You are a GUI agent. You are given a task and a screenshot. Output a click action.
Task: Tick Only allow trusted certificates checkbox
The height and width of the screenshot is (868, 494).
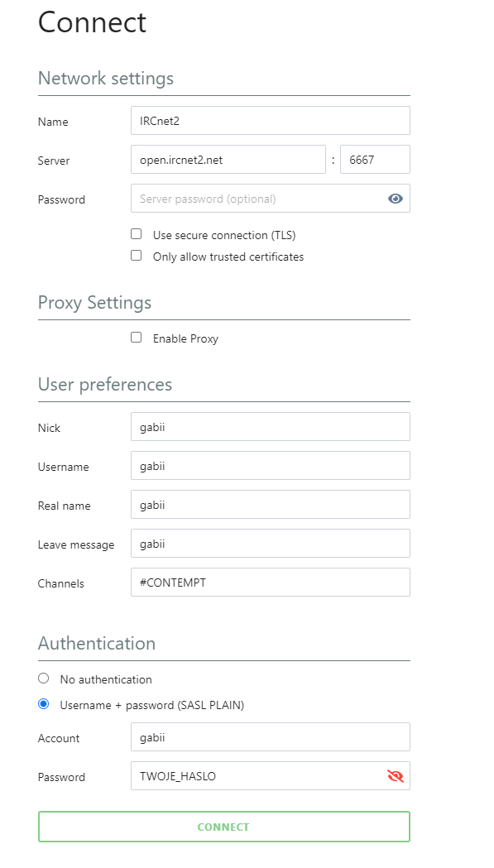point(137,256)
